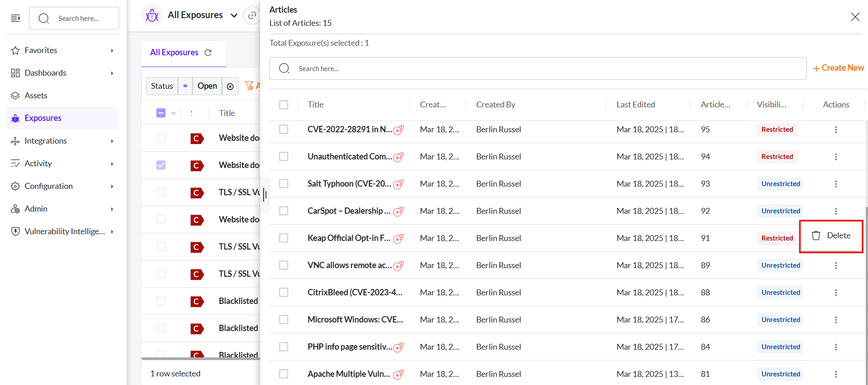Focus the global sidebar search field
Viewport: 868px width, 385px height.
pos(74,18)
